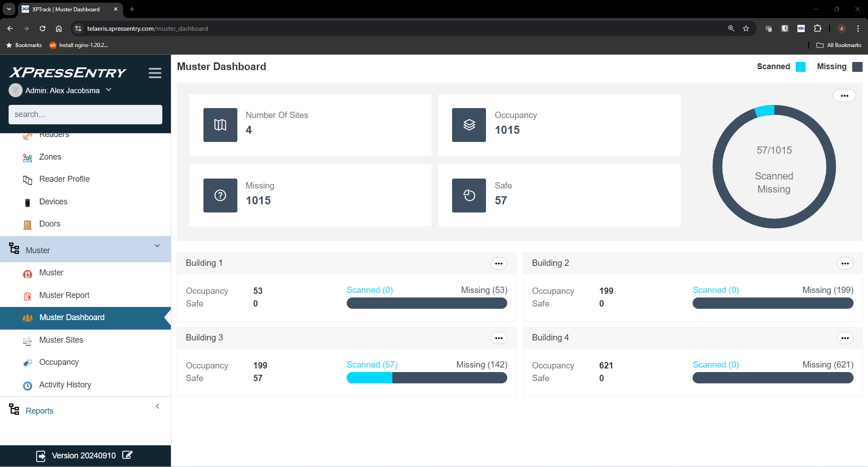Screen dimensions: 868x467
Task: Open browser extensions puzzle icon
Action: click(x=817, y=28)
